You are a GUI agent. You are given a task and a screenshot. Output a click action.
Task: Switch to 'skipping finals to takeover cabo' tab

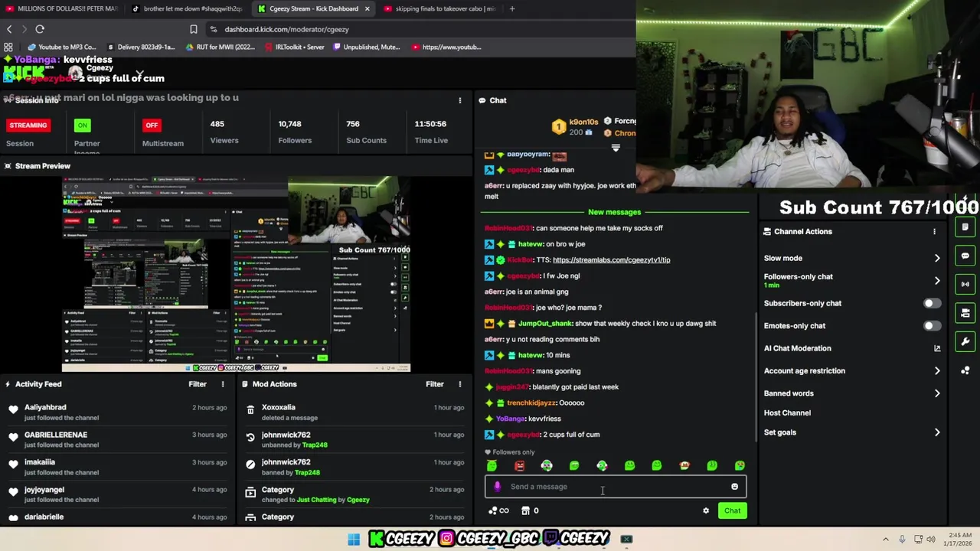tap(440, 8)
